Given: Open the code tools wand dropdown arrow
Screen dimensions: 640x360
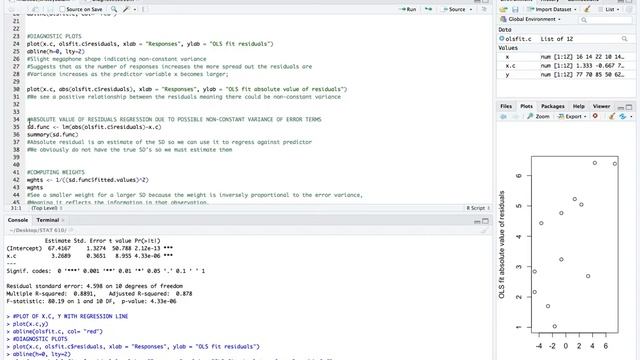Looking at the screenshot, I should click(x=135, y=9).
